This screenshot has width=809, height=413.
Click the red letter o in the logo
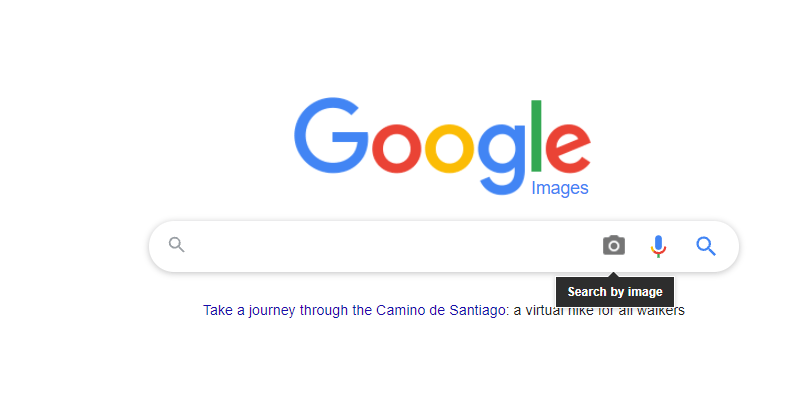pos(396,149)
